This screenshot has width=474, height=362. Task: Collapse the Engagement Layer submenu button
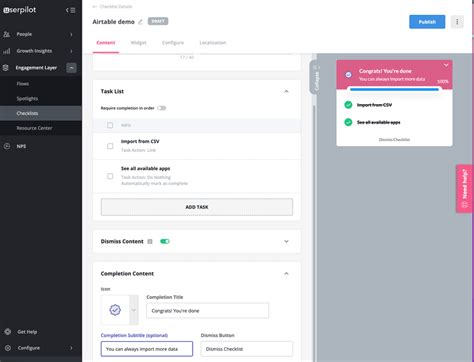tap(71, 68)
